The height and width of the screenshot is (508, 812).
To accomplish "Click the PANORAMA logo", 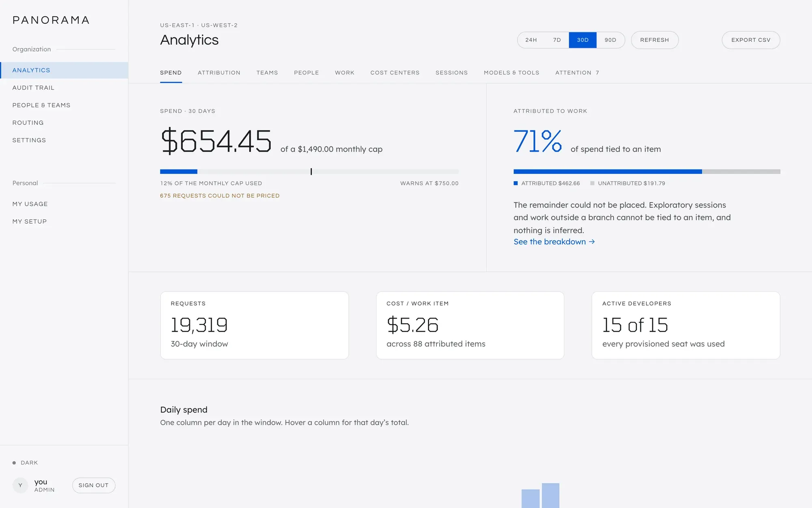I will click(51, 20).
